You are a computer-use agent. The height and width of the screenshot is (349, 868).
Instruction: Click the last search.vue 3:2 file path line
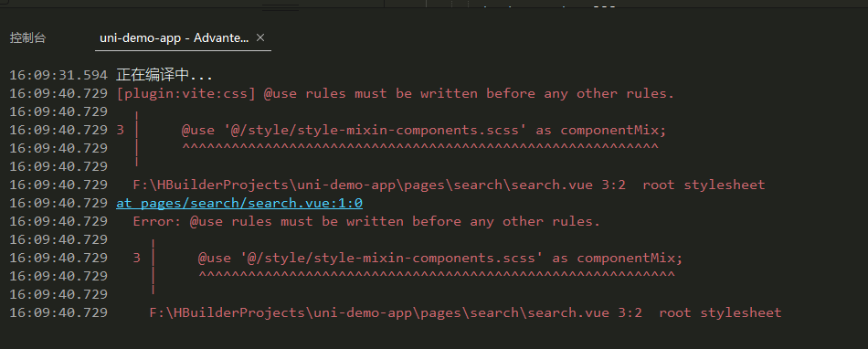pyautogui.click(x=465, y=313)
